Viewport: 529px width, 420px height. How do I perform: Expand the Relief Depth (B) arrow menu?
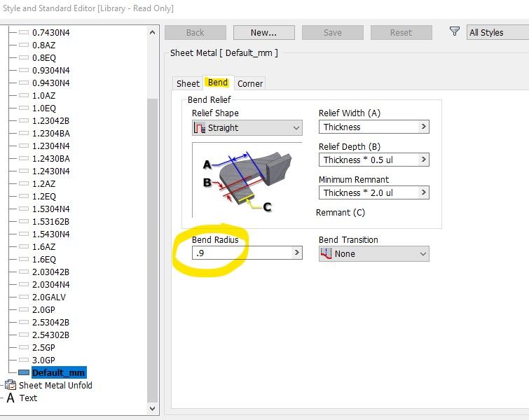423,160
